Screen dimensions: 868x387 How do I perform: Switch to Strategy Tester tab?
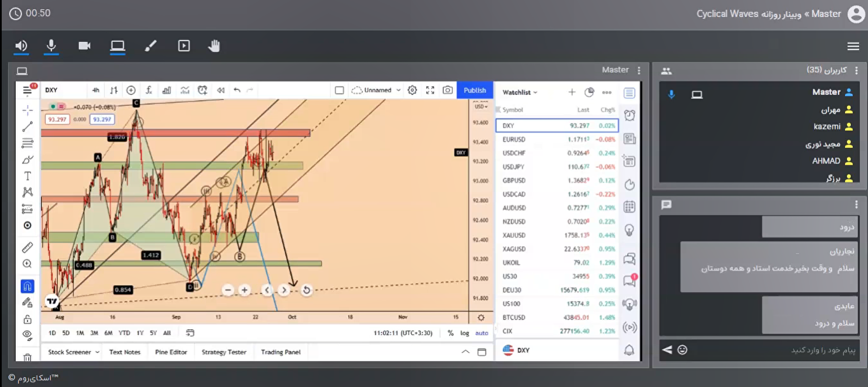(x=224, y=352)
